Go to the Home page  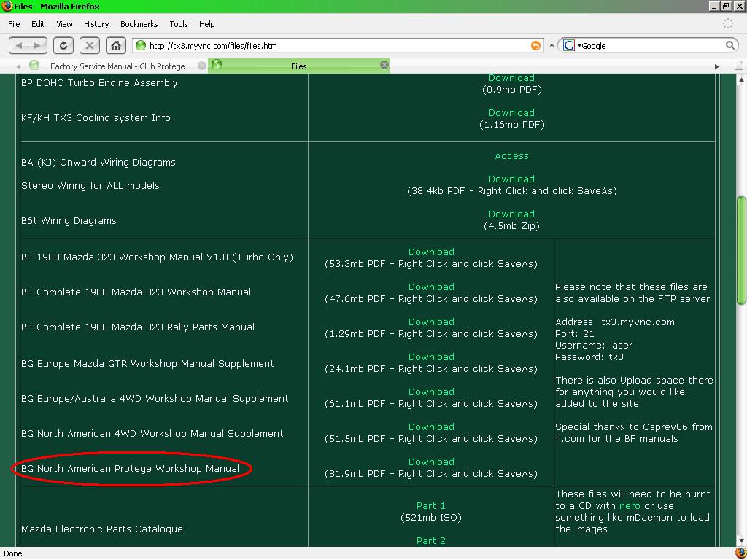116,46
